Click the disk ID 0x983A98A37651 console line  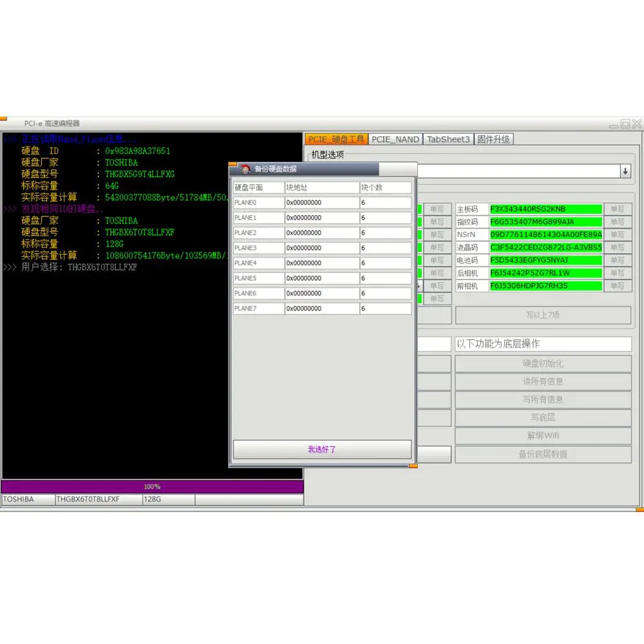pos(95,151)
